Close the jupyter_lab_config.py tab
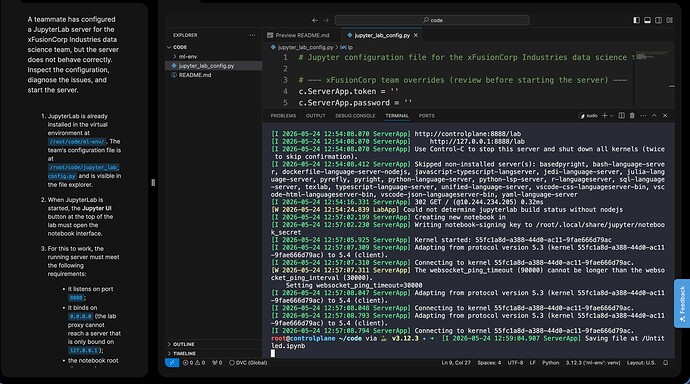The image size is (690, 384). 415,35
